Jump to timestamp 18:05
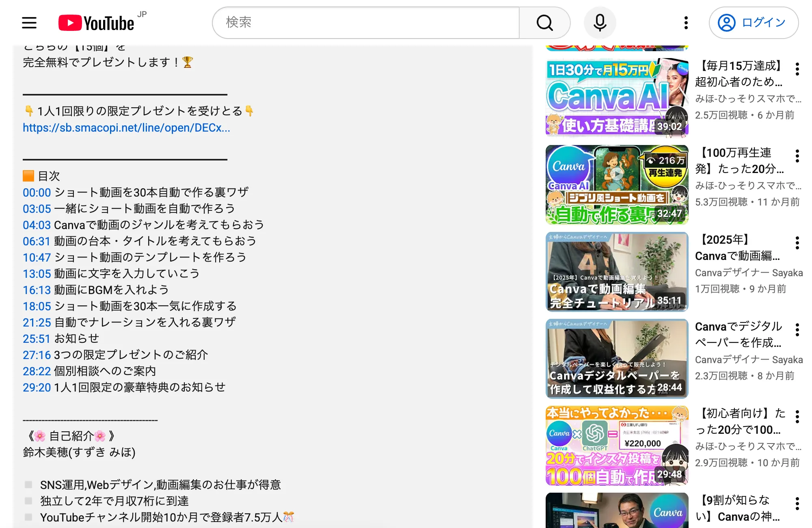Image resolution: width=812 pixels, height=528 pixels. [x=37, y=306]
